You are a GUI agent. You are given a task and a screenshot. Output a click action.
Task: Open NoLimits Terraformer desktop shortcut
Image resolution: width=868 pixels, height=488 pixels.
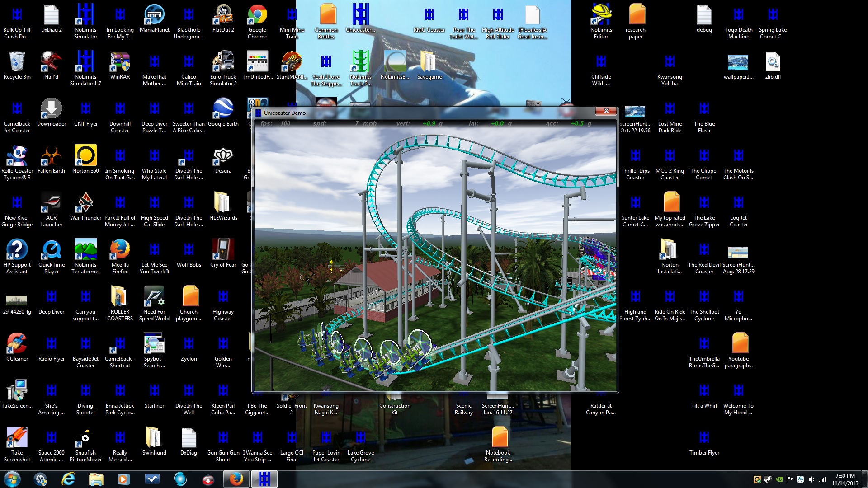pyautogui.click(x=85, y=256)
